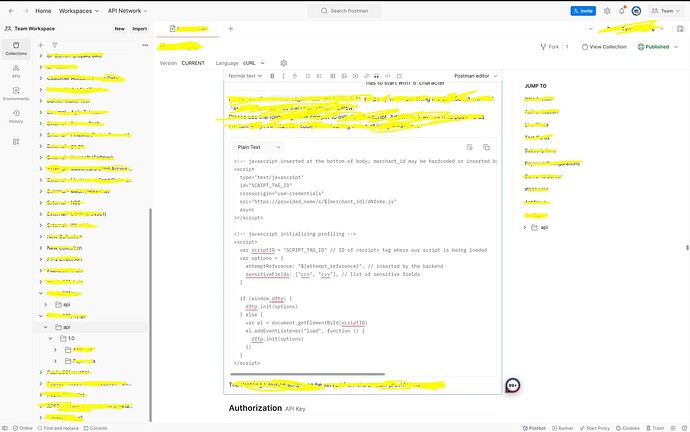690x432 pixels.
Task: Click Postbot in the status bar
Action: tap(534, 428)
